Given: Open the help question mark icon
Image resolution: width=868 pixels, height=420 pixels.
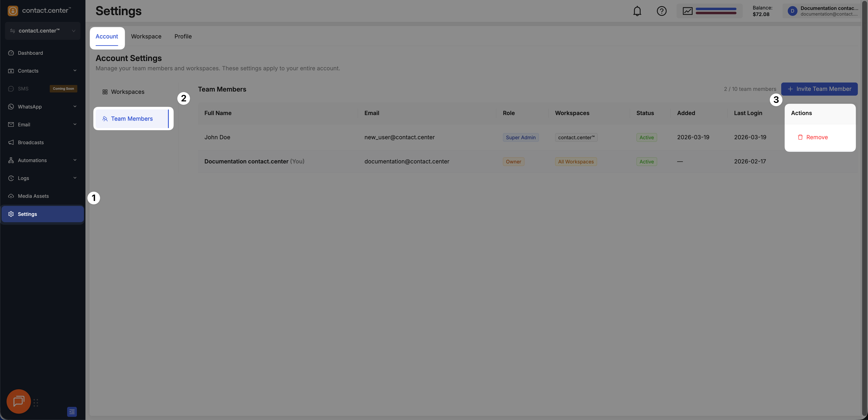Looking at the screenshot, I should coord(661,11).
